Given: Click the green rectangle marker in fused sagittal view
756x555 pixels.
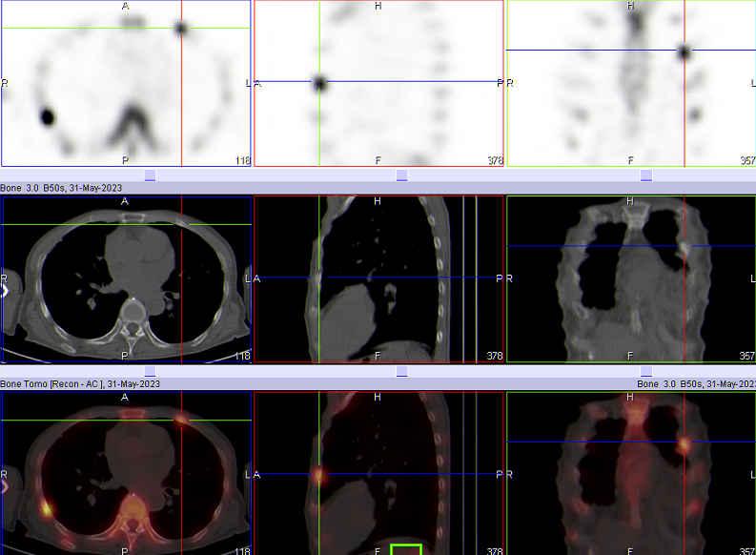Looking at the screenshot, I should pos(406,549).
